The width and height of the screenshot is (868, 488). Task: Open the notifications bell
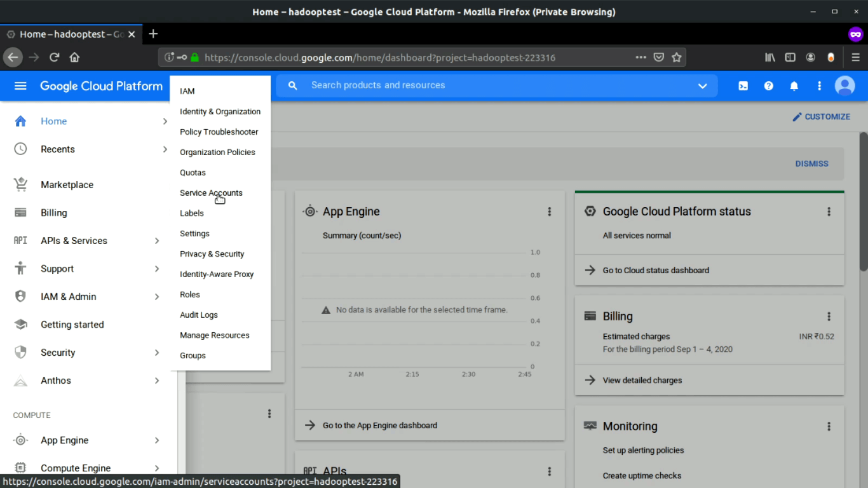(x=794, y=86)
